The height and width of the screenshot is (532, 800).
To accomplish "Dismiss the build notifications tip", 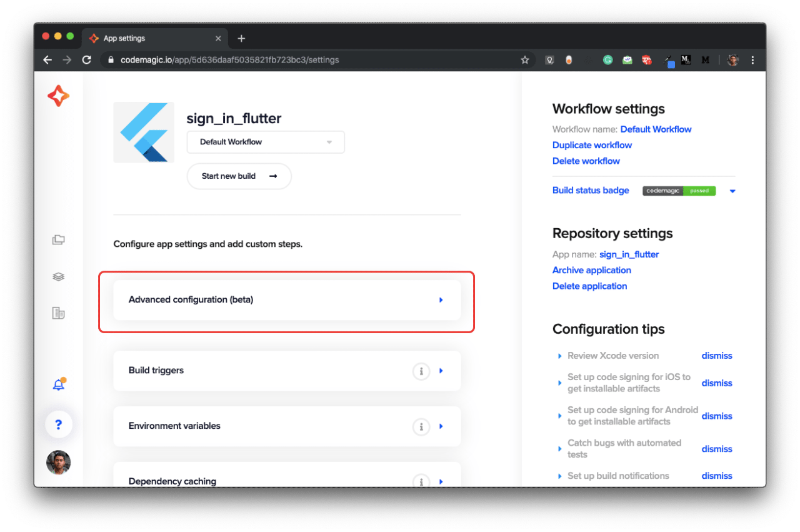I will point(717,476).
